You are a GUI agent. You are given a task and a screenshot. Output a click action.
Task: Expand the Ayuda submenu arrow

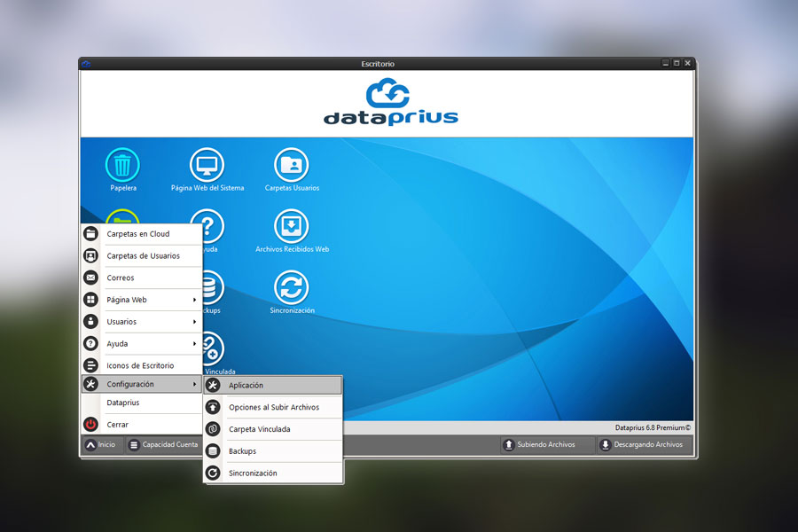[x=194, y=344]
